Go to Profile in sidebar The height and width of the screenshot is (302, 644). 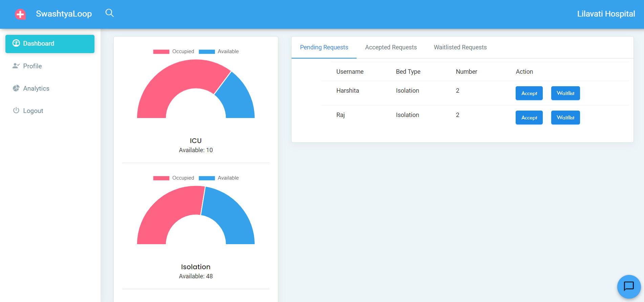click(50, 66)
